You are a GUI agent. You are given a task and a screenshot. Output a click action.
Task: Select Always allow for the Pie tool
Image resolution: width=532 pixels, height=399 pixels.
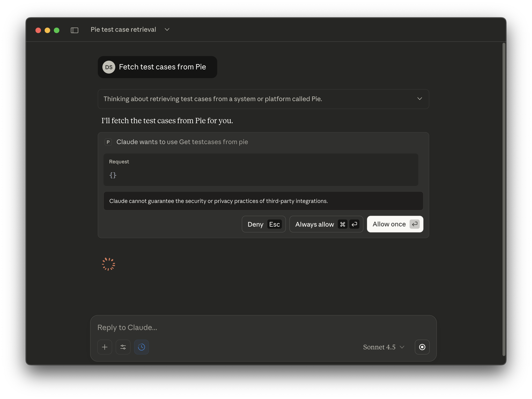click(326, 224)
